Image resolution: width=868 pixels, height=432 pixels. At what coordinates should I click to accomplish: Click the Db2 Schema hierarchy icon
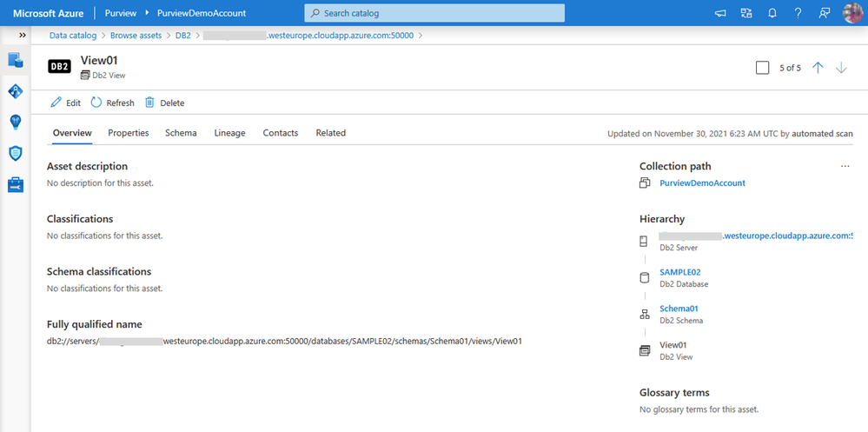(645, 315)
